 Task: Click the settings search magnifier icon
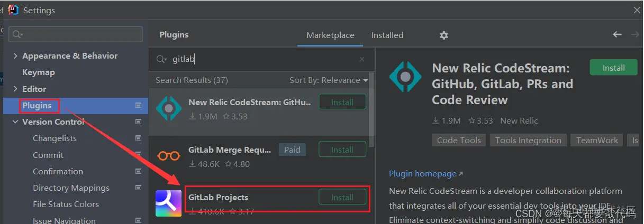[17, 34]
